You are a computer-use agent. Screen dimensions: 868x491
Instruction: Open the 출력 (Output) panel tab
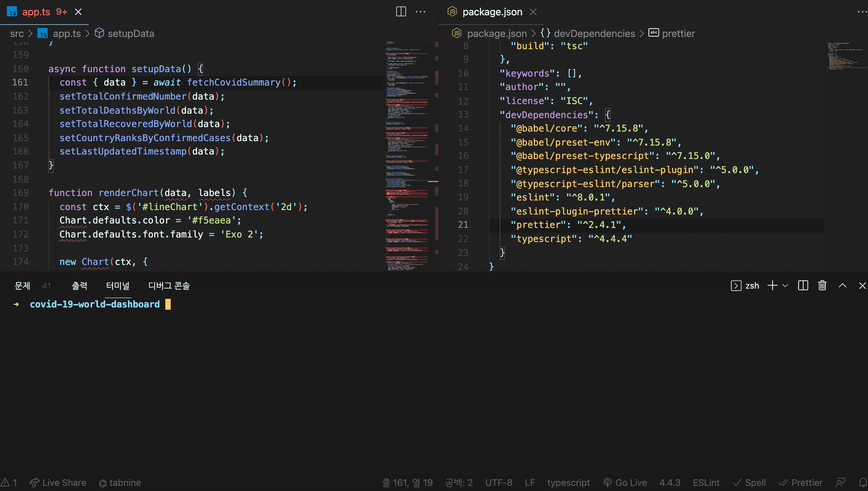79,286
